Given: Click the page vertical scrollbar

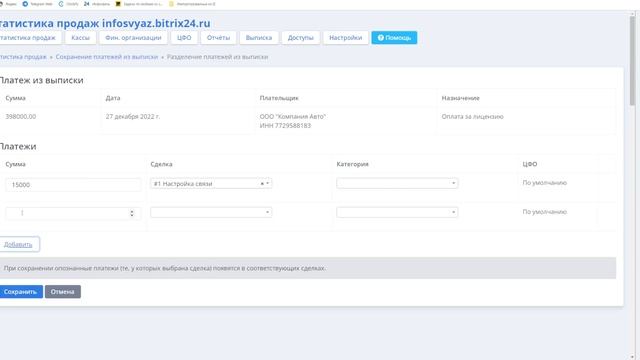Looking at the screenshot, I should (633, 61).
